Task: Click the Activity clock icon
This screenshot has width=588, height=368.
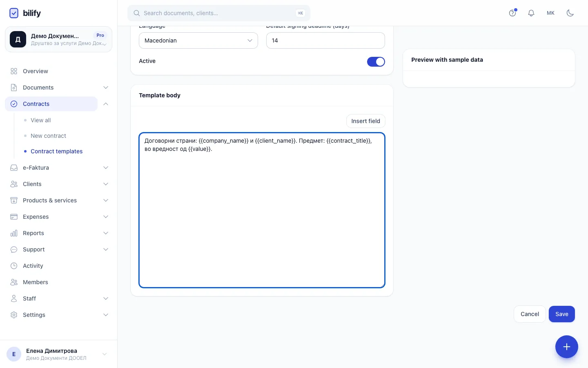Action: [x=14, y=266]
